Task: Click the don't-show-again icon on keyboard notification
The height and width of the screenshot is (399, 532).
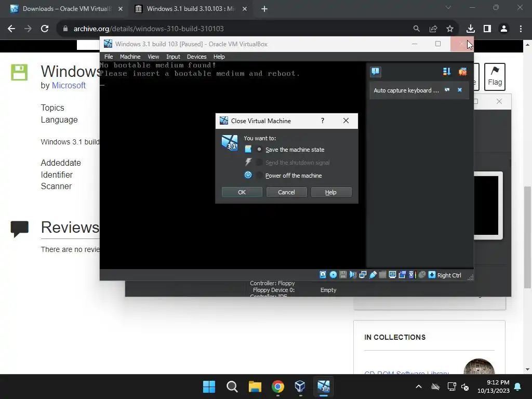Action: (x=447, y=90)
